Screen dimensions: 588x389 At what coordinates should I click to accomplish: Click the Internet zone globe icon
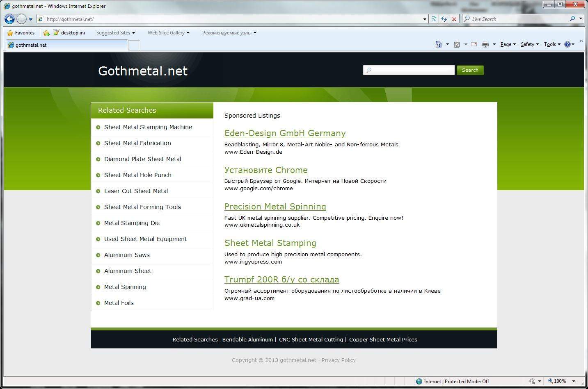tap(419, 382)
